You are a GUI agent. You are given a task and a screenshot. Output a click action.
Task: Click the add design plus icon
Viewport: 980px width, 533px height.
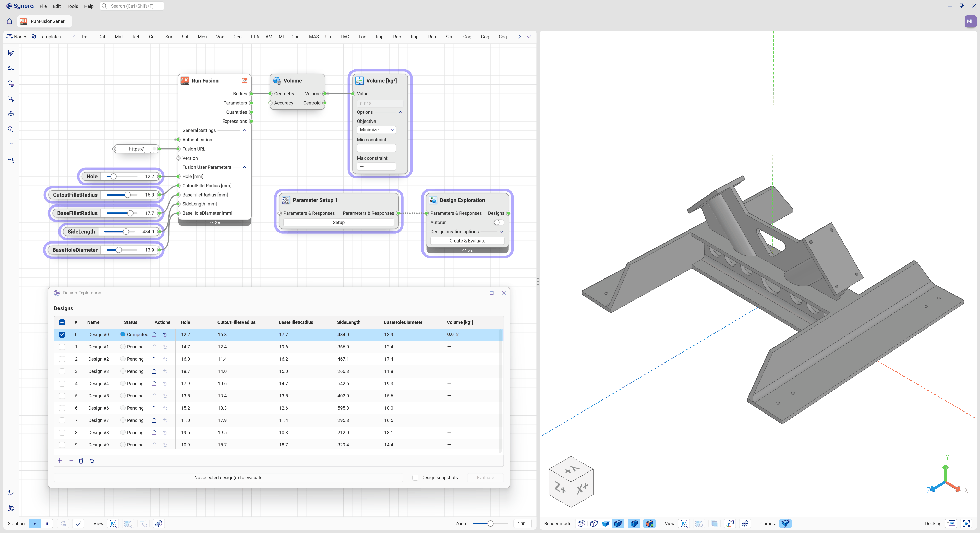point(60,461)
